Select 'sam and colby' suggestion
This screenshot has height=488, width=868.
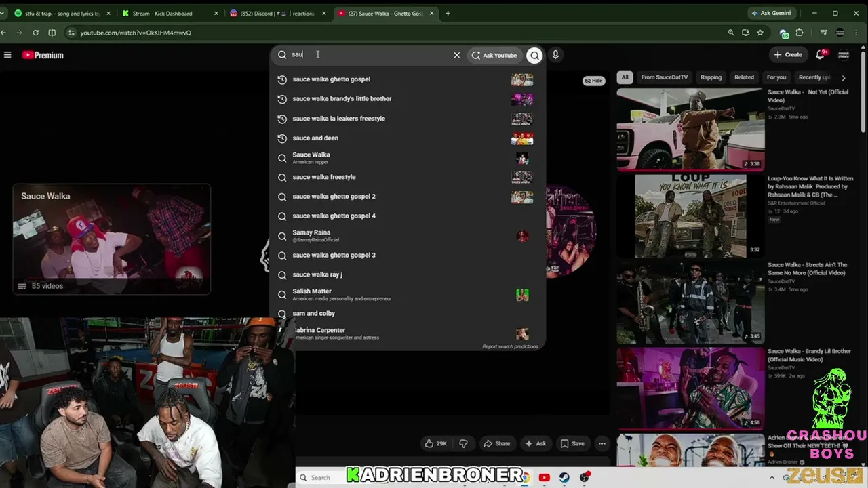[407, 314]
